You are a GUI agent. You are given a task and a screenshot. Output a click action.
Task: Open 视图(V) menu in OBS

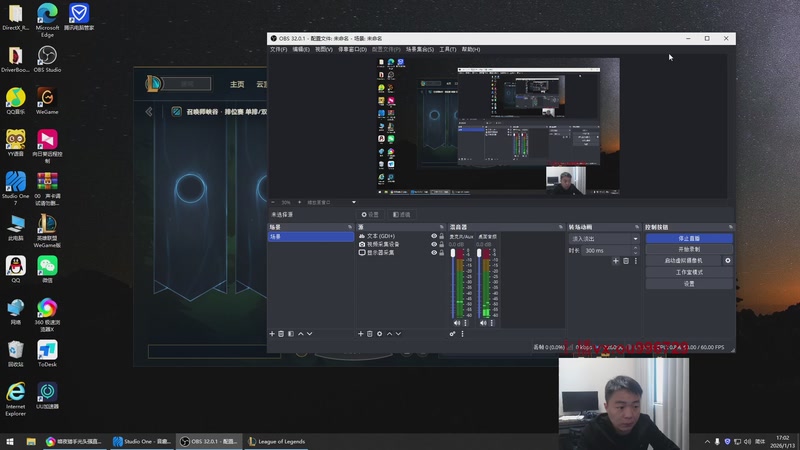[323, 49]
